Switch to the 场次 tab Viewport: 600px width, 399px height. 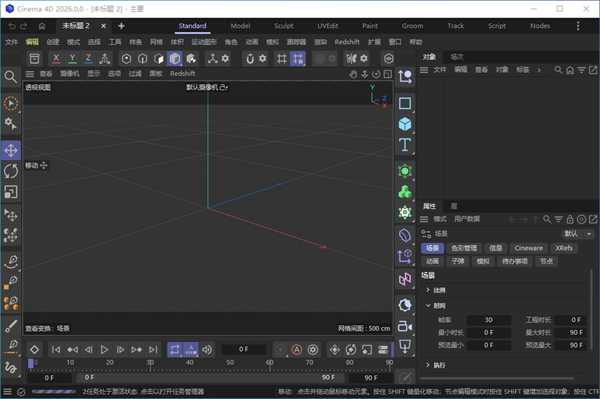457,57
